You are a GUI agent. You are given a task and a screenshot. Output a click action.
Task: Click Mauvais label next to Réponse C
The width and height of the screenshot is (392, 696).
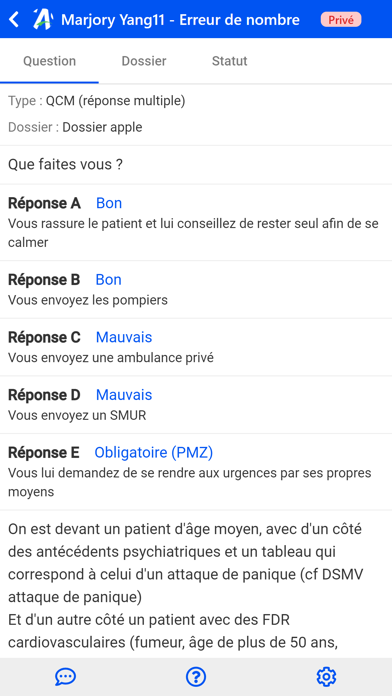coord(124,337)
